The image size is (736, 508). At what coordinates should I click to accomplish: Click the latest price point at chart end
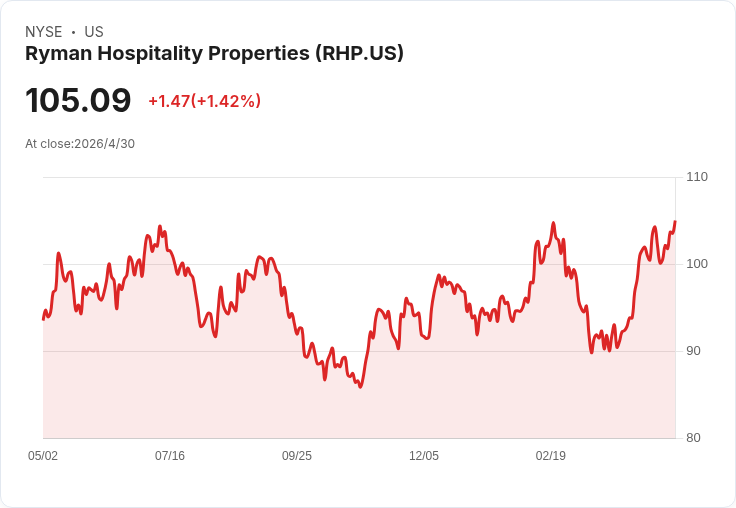click(x=675, y=221)
